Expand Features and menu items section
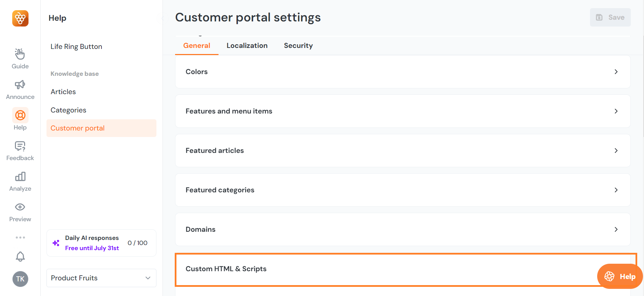Screen dimensions: 644x296 (x=402, y=111)
